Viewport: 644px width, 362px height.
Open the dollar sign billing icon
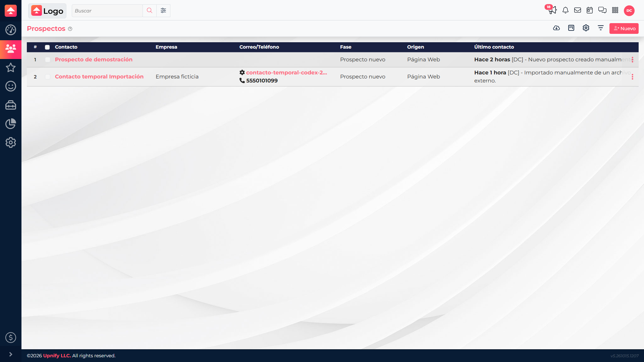pos(11,338)
